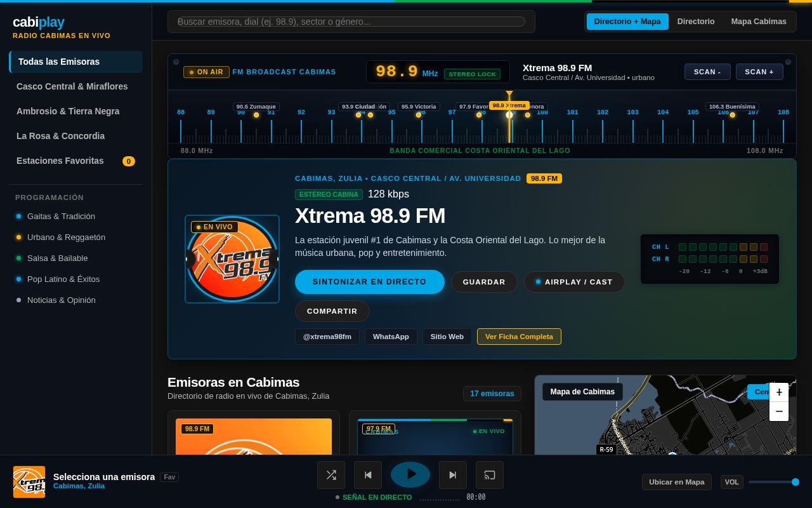Toggle shuffle in the player bar
The height and width of the screenshot is (508, 812).
[331, 475]
